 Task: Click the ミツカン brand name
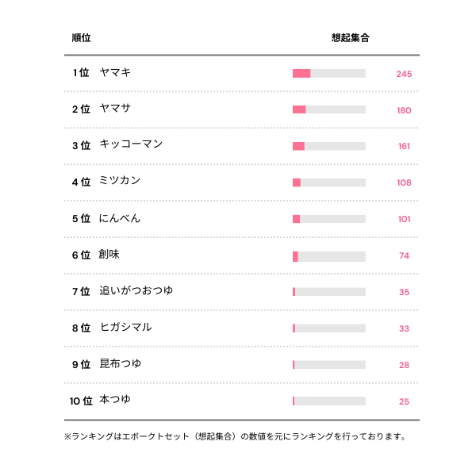(x=120, y=182)
